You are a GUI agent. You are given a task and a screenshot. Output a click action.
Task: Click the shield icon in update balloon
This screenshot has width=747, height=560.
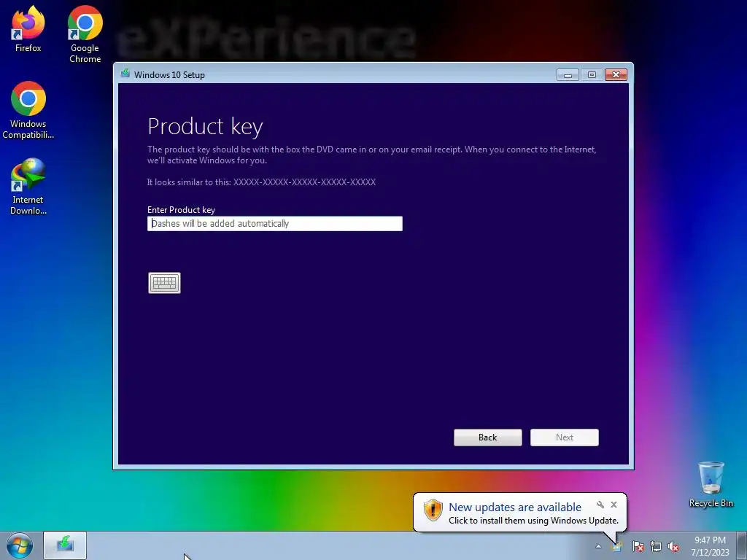point(433,510)
